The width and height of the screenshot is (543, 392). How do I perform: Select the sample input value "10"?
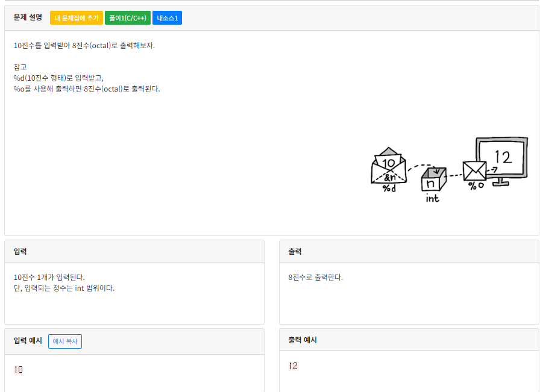pyautogui.click(x=18, y=370)
